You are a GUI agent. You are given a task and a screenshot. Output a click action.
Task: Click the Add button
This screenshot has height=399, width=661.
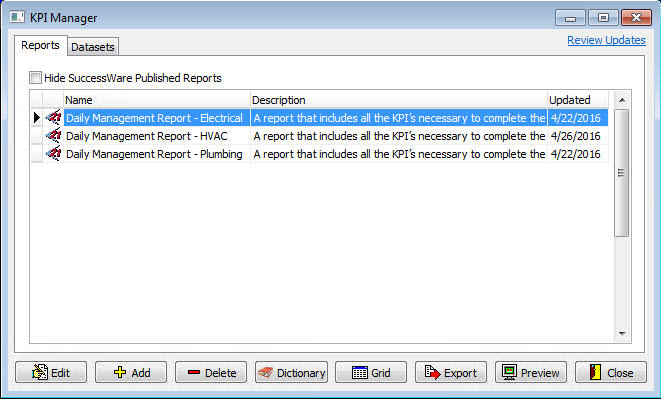tap(131, 372)
